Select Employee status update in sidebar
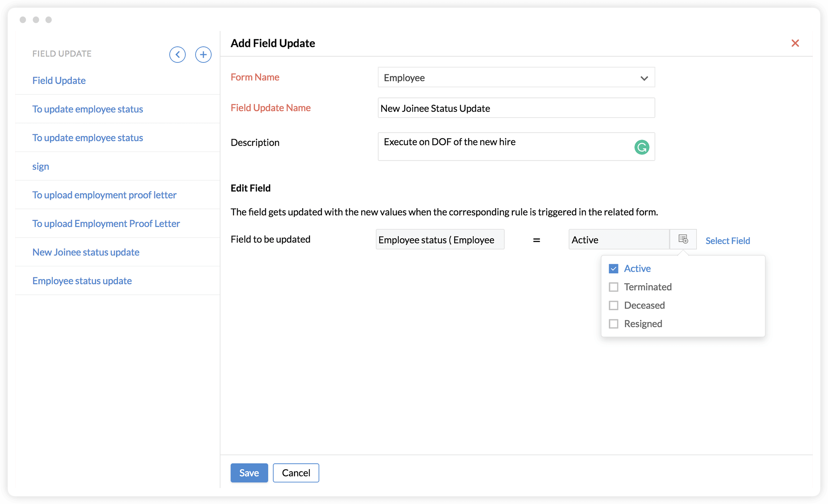This screenshot has width=828, height=504. pos(82,281)
